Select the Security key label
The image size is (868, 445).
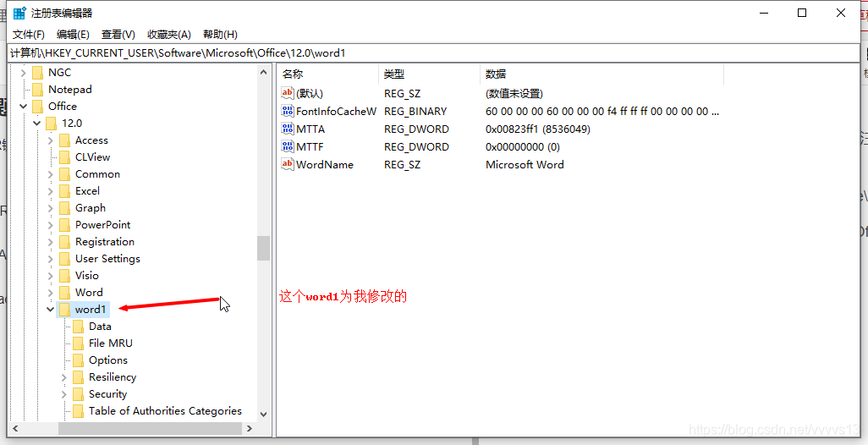[108, 394]
